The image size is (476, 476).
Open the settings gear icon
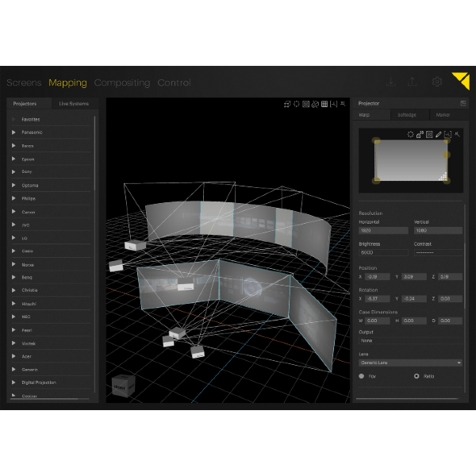point(437,82)
